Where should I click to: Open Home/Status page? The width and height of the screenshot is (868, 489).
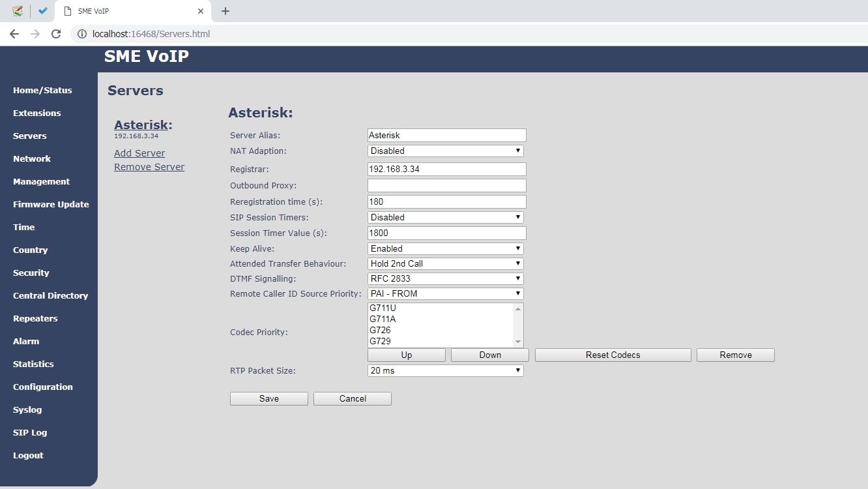click(42, 91)
